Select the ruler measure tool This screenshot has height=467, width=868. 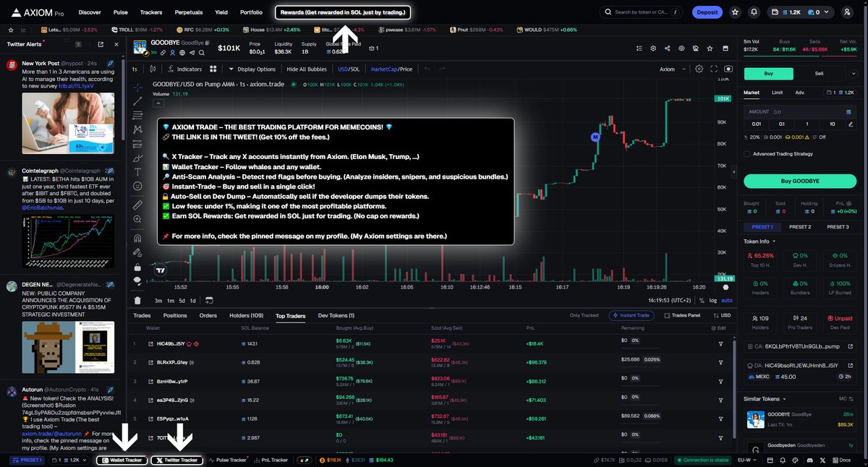[x=138, y=205]
